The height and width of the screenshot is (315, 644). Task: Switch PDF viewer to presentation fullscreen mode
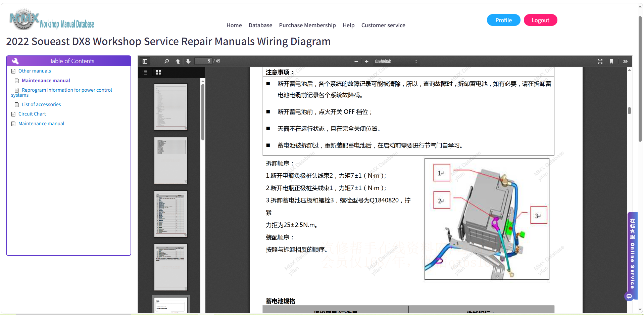pos(600,61)
